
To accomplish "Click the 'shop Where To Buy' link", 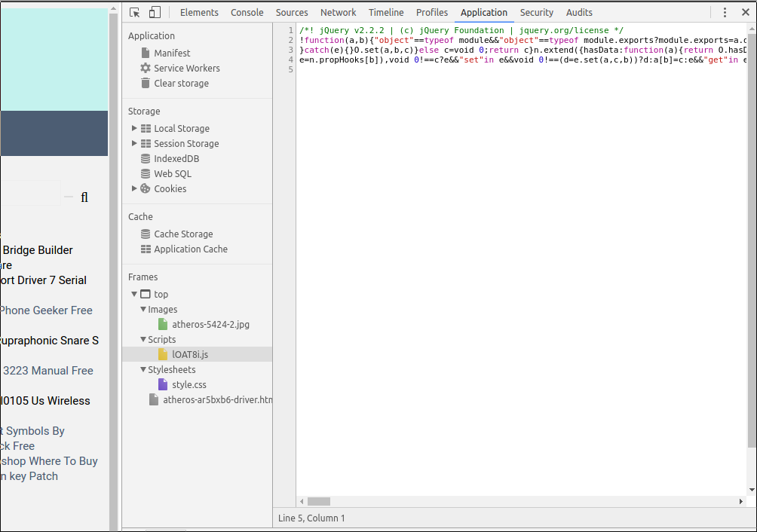I will click(x=49, y=461).
